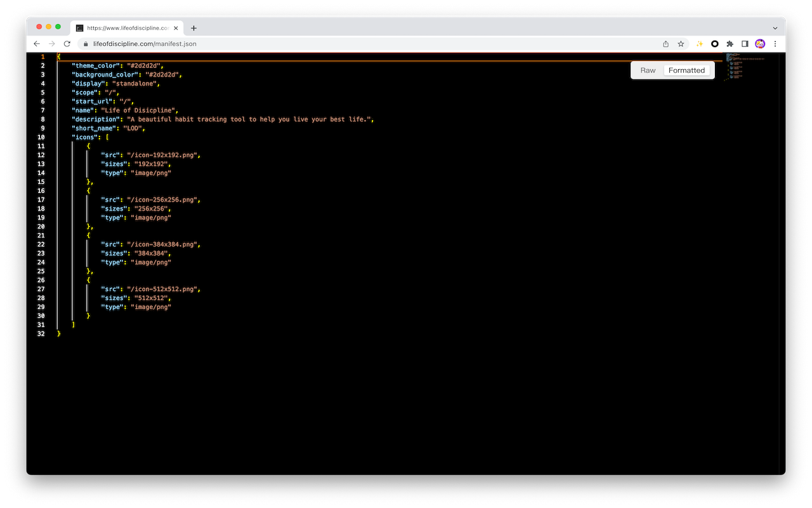Click the "#2d2d2d" value of theme_color
The image size is (812, 508).
tap(143, 65)
